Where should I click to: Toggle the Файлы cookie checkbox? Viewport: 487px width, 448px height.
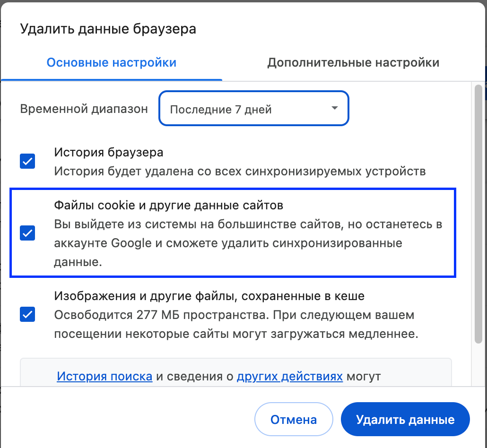(27, 233)
